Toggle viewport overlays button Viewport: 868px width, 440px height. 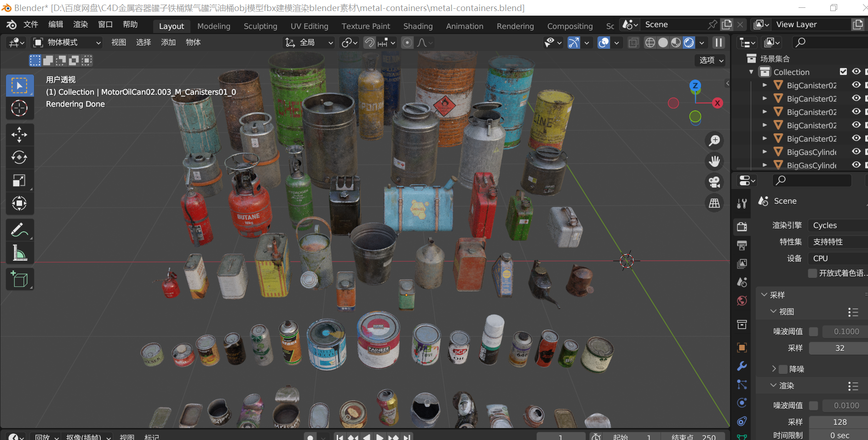[x=604, y=43]
